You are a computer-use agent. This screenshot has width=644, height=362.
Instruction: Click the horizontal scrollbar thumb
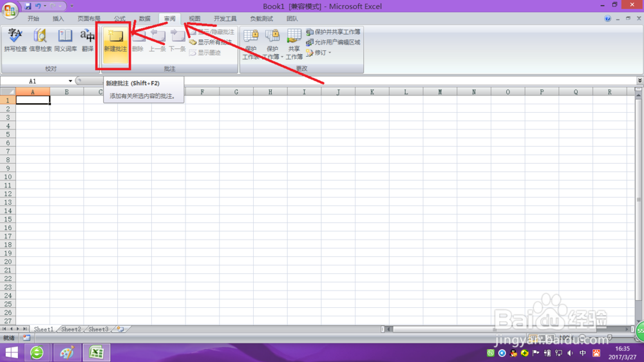click(494, 329)
